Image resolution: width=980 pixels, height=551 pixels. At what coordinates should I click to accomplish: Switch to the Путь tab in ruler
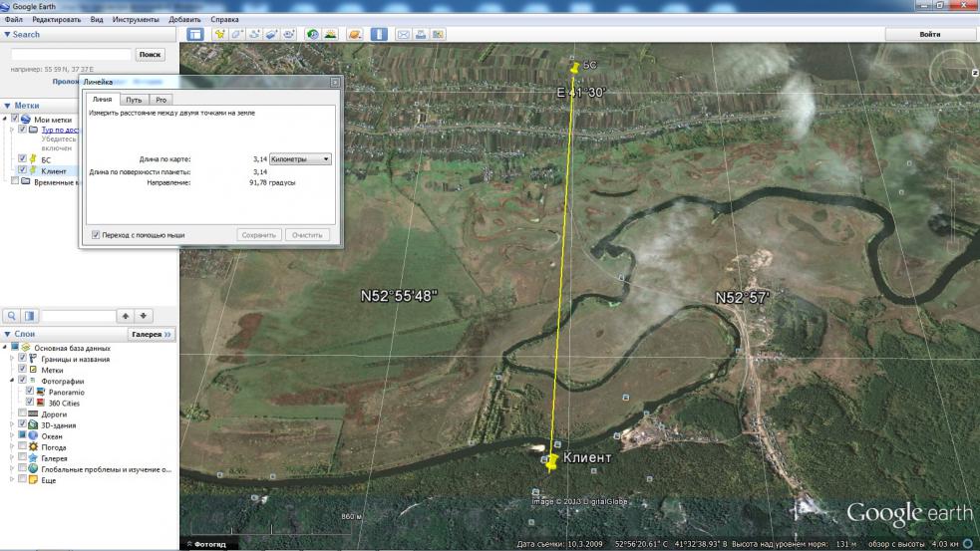tap(134, 100)
